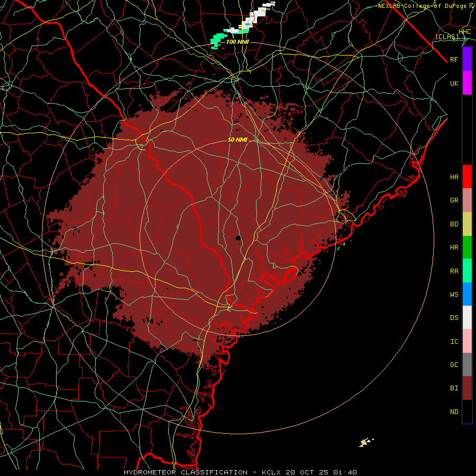Viewport: 476px width, 476px height.
Task: Click the 'ND' legend label
Action: click(x=454, y=412)
